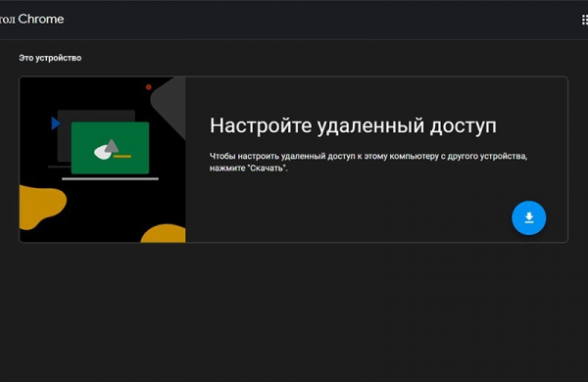
Task: Click the 'Настройте удаленный доступ' heading
Action: 353,125
